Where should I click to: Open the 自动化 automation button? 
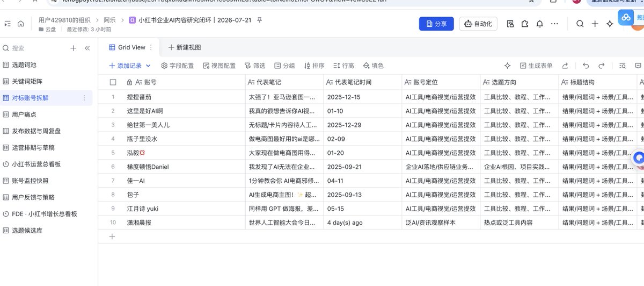(x=478, y=24)
